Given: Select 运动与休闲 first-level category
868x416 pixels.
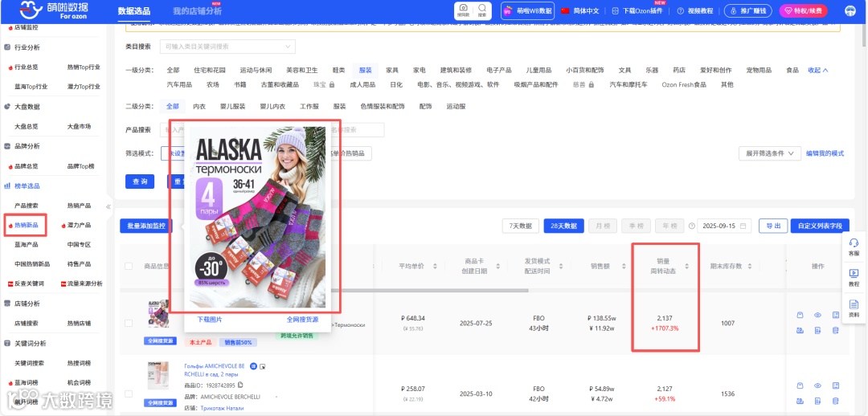Looking at the screenshot, I should coord(256,70).
